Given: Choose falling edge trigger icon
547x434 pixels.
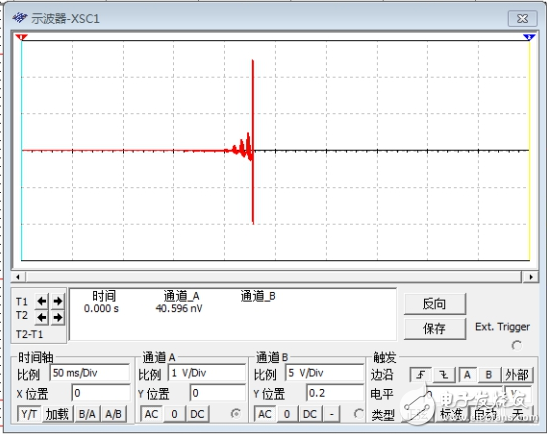Looking at the screenshot, I should 444,375.
